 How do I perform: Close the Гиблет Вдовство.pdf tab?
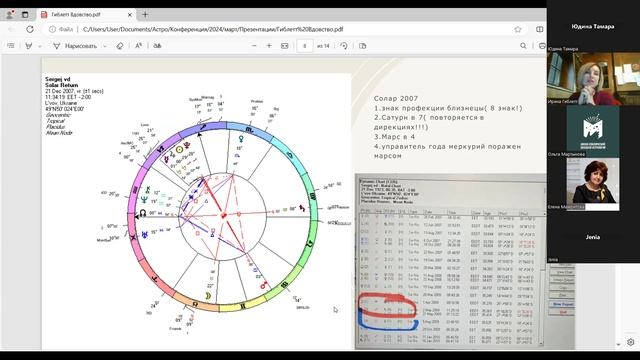point(130,15)
